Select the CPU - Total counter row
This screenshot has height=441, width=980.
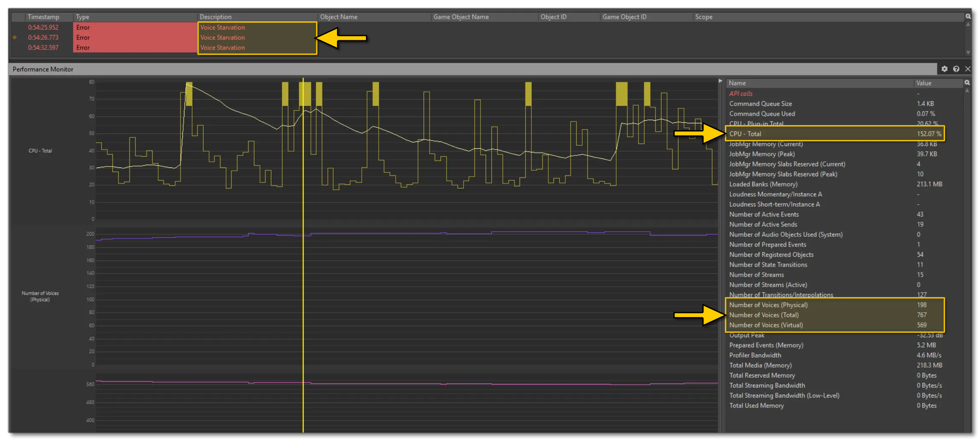[806, 133]
